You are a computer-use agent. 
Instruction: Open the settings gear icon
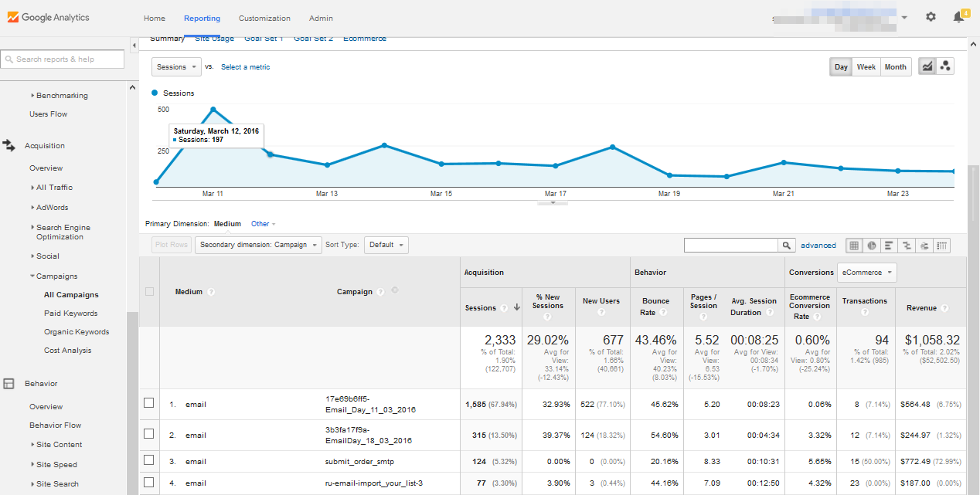(931, 17)
